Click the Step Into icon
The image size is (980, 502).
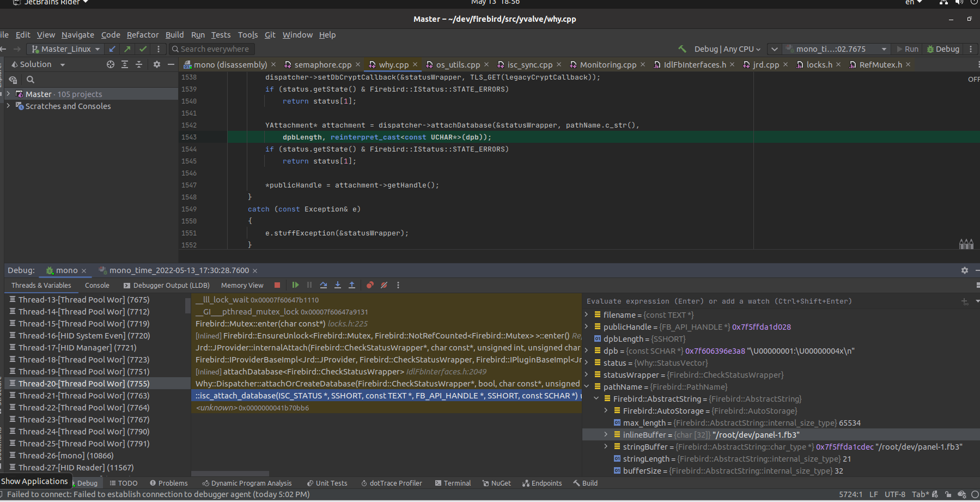tap(338, 285)
